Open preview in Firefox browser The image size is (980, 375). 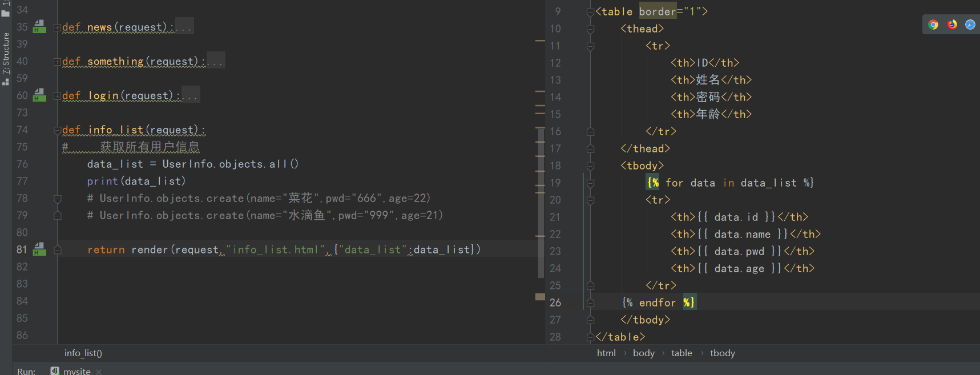pos(952,25)
